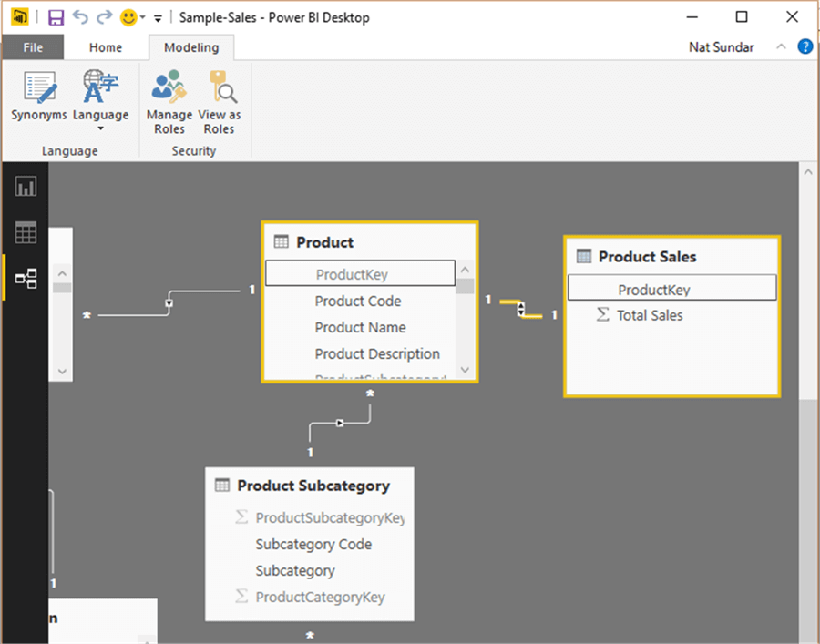Image resolution: width=820 pixels, height=644 pixels.
Task: Click the smiley feedback icon
Action: 128,17
